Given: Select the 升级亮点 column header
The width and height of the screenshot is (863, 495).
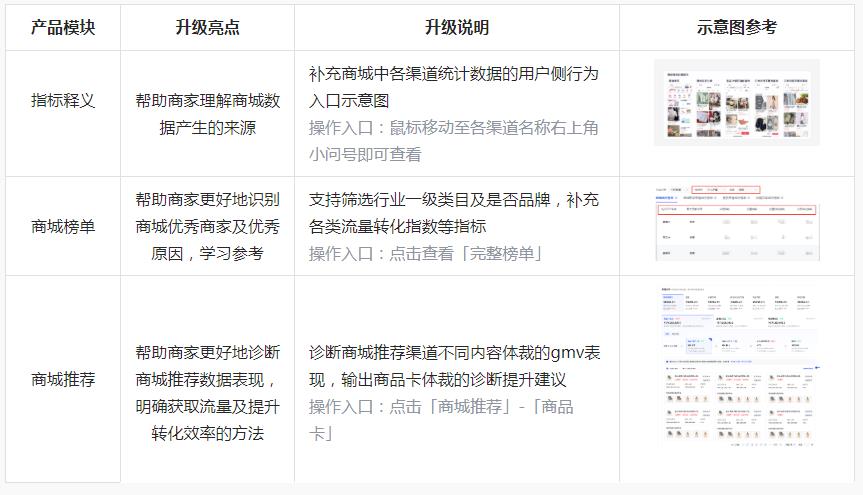Looking at the screenshot, I should pyautogui.click(x=207, y=27).
